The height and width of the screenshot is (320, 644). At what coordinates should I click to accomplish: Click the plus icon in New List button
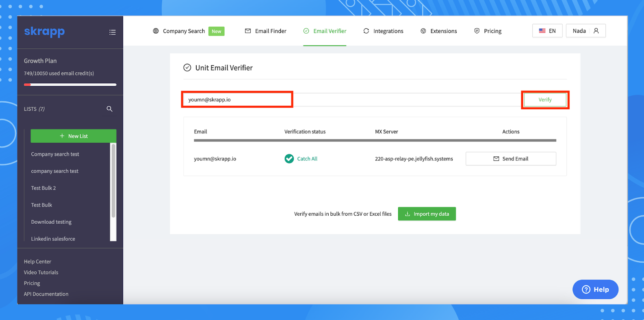coord(62,136)
